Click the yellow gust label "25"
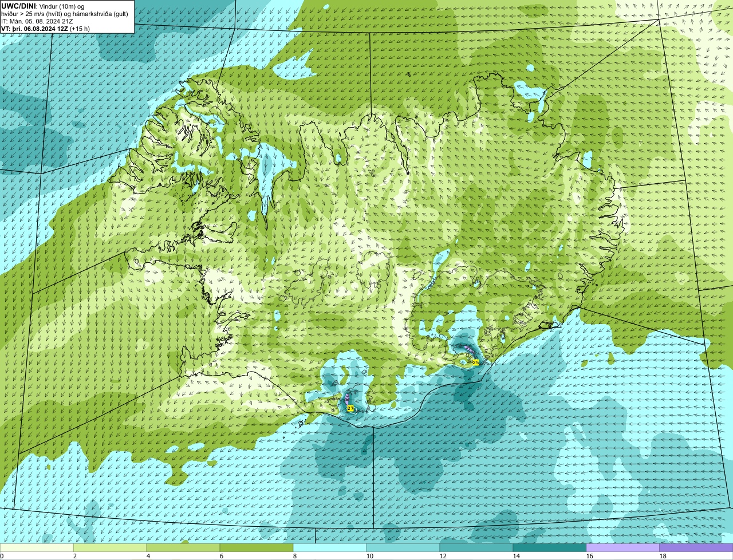The width and height of the screenshot is (733, 560). pyautogui.click(x=475, y=362)
